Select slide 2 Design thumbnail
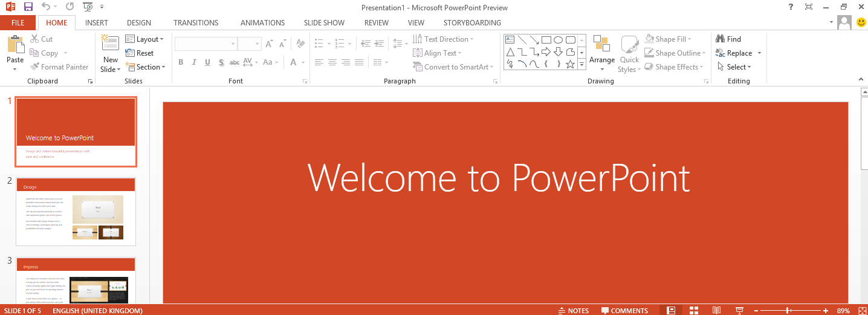868x315 pixels. point(76,210)
